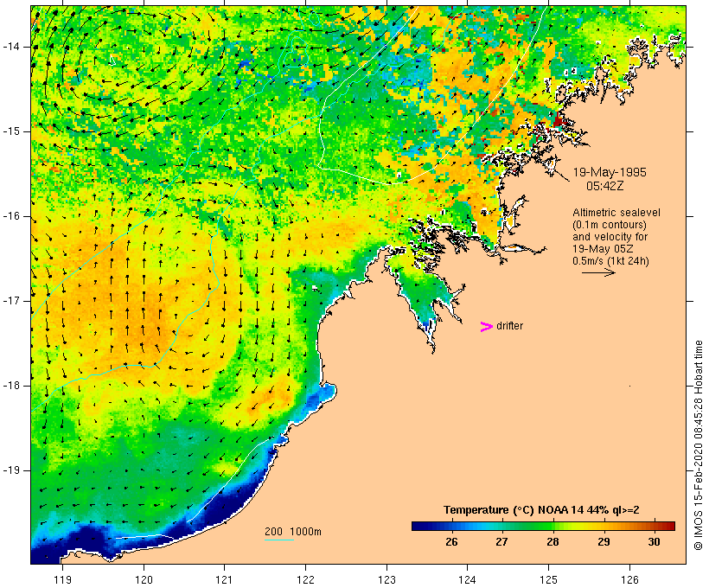The width and height of the screenshot is (709, 588).
Task: Click the colorbar label '29'
Action: pos(604,541)
